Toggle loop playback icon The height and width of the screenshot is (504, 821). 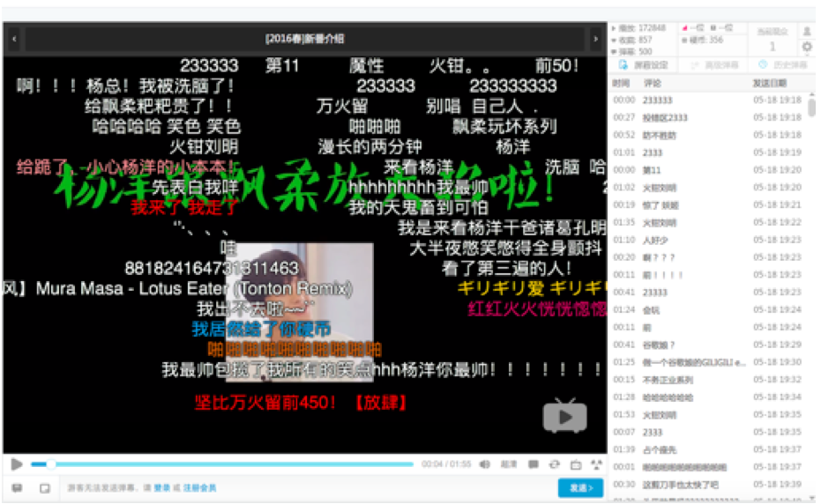554,464
